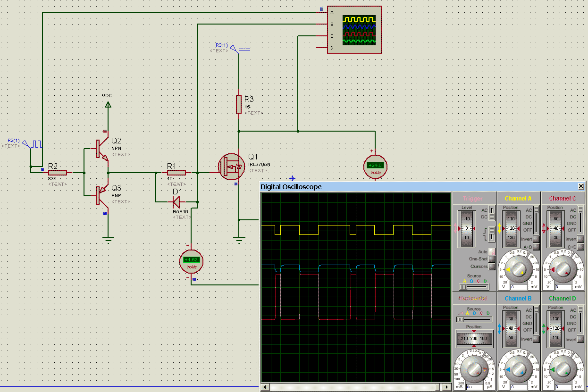Click the oscilloscope instrument symbol in schematic
588x392 pixels.
point(354,30)
